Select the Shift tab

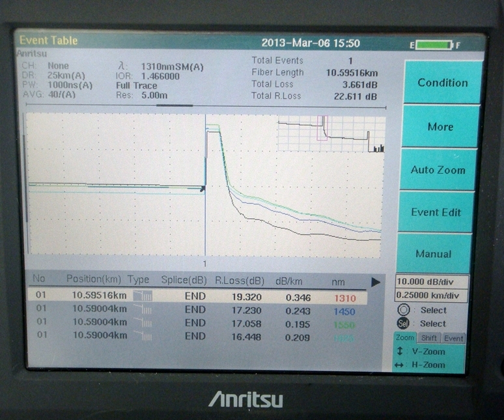click(428, 338)
